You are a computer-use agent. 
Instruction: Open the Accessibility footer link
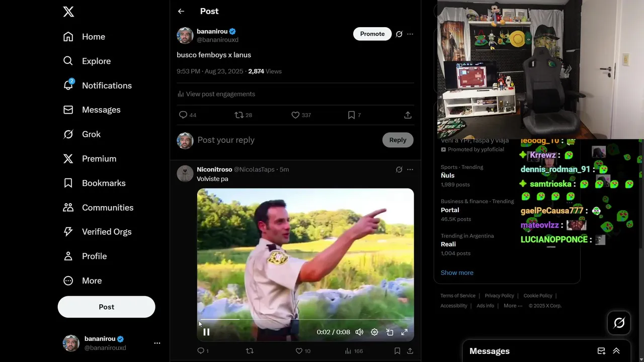click(x=454, y=306)
